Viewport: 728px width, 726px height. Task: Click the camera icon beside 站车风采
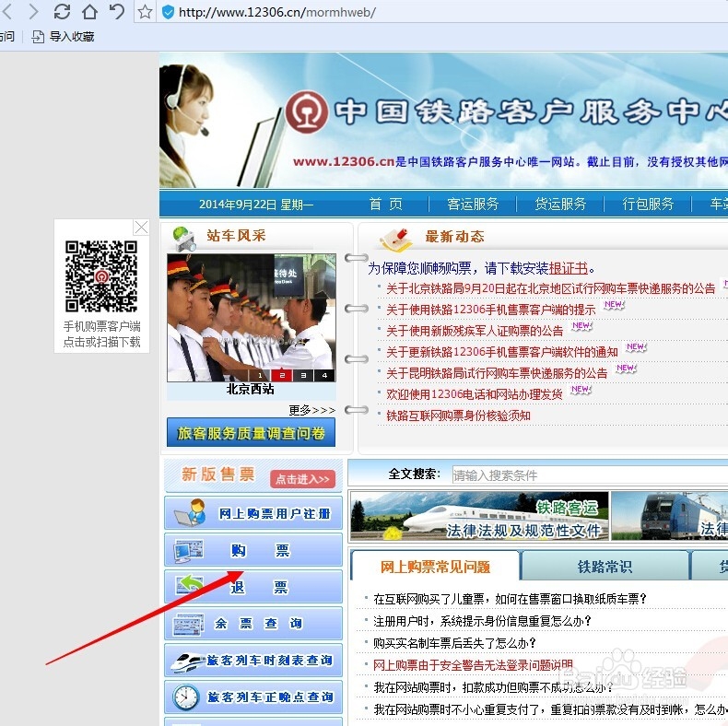pos(184,238)
